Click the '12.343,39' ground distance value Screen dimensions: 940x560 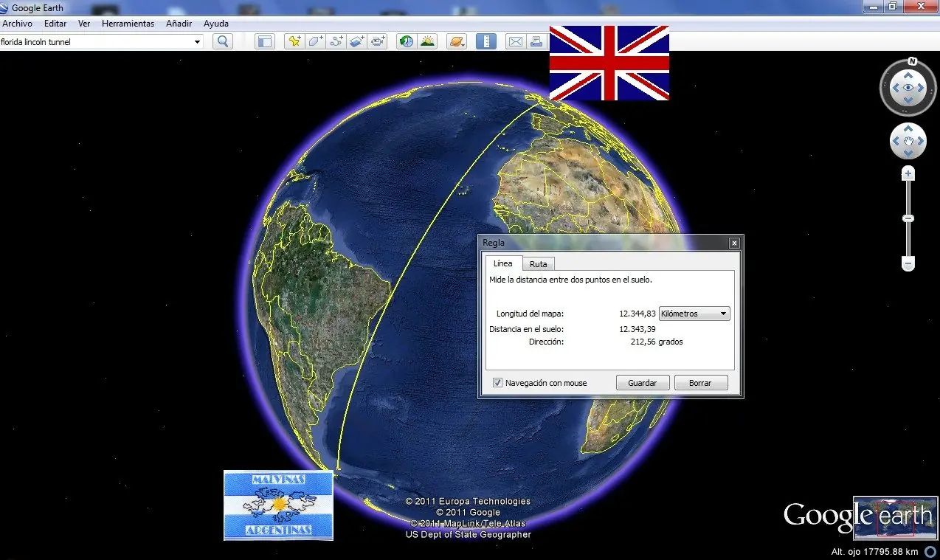(x=637, y=329)
